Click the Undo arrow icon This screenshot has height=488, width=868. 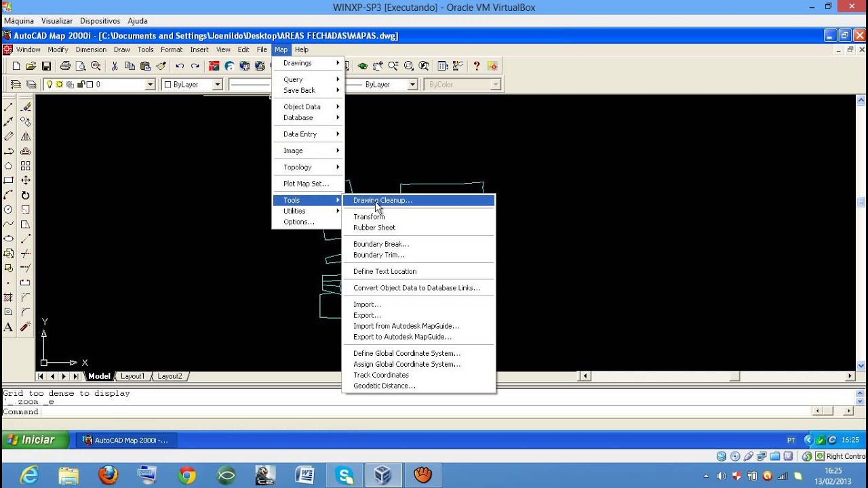(180, 66)
